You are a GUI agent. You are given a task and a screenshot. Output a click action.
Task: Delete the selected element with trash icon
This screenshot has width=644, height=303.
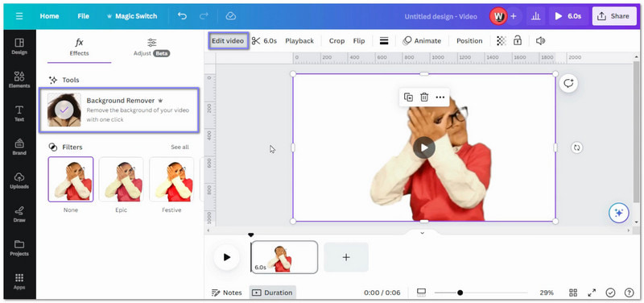pos(424,97)
